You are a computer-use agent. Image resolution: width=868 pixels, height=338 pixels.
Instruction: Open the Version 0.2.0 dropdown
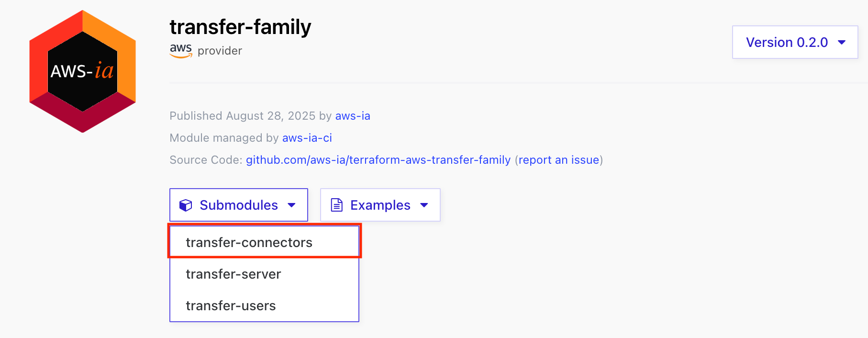795,42
